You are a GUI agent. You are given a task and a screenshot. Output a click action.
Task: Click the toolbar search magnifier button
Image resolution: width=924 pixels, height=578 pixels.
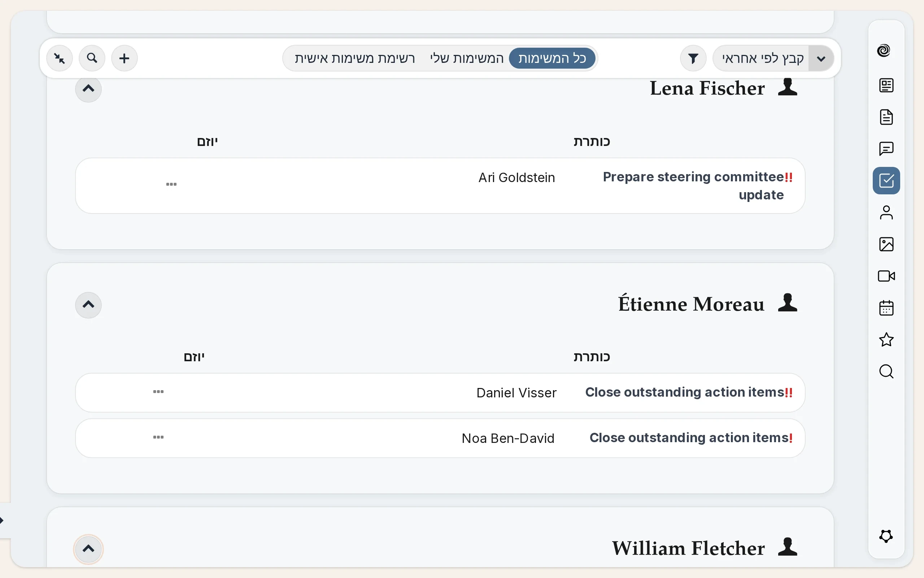point(92,58)
